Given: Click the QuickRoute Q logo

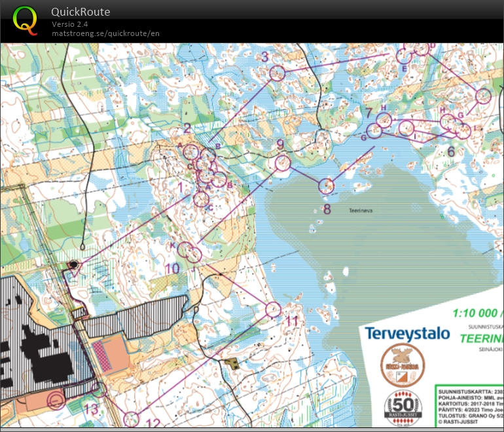Looking at the screenshot, I should click(26, 20).
